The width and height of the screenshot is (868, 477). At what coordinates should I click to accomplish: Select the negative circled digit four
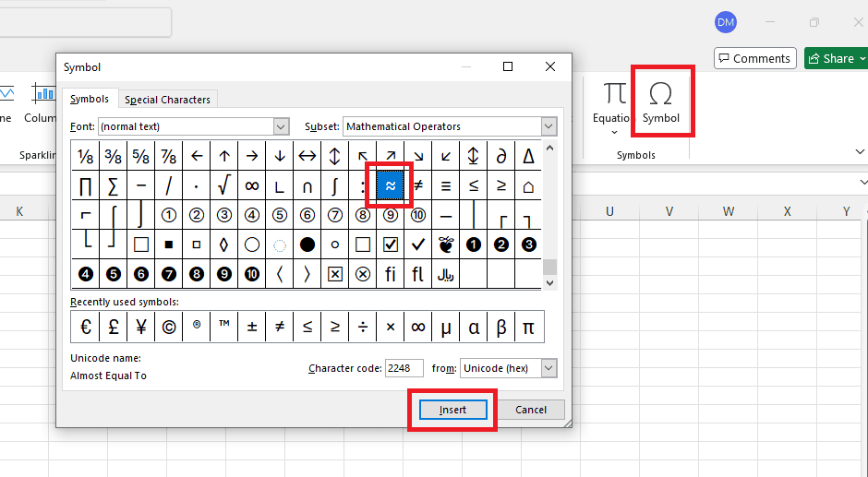pos(85,274)
